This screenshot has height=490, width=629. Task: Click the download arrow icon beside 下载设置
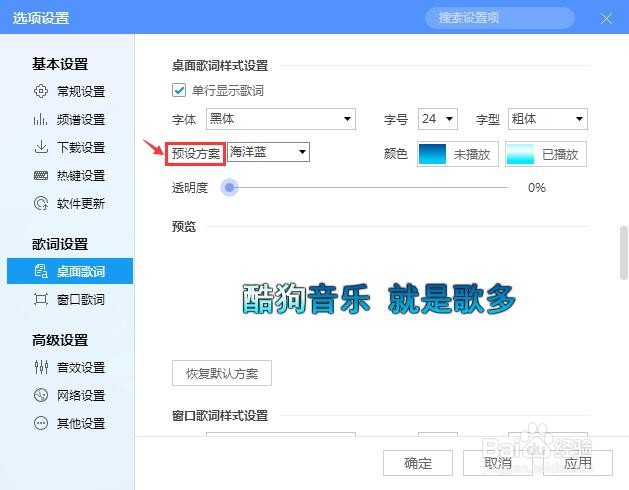41,147
